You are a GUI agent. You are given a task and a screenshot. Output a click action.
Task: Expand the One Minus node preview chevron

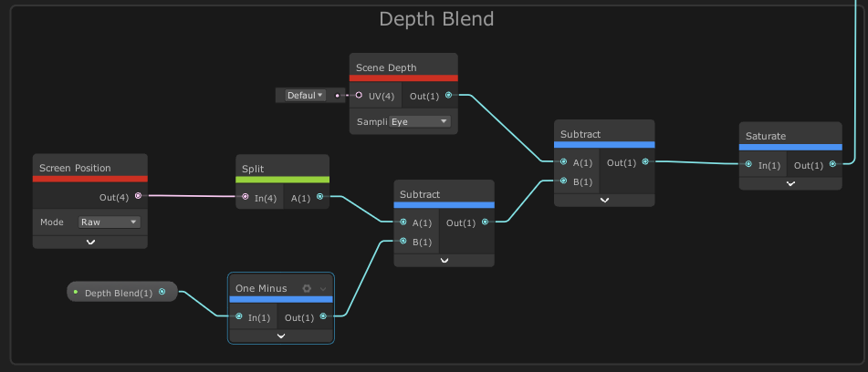click(281, 336)
